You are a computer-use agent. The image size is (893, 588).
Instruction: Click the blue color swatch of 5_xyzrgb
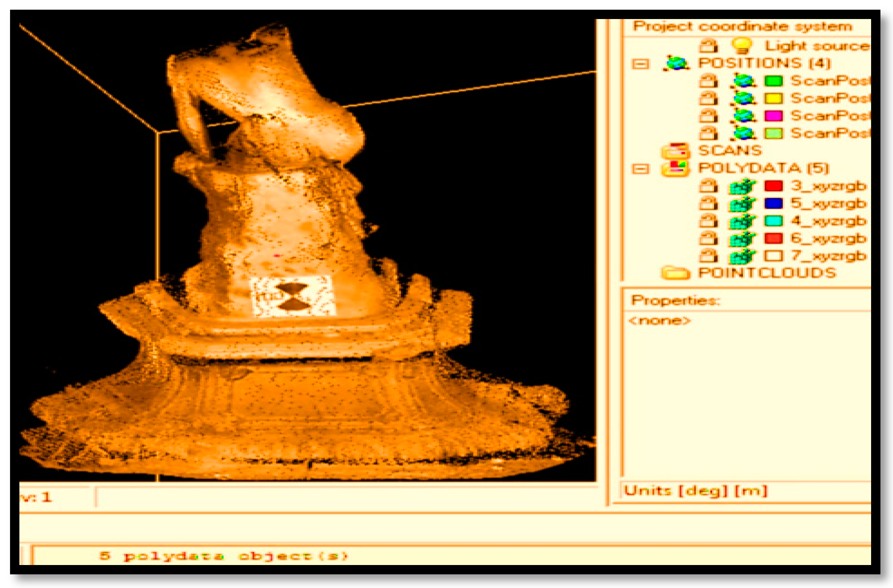pyautogui.click(x=773, y=204)
